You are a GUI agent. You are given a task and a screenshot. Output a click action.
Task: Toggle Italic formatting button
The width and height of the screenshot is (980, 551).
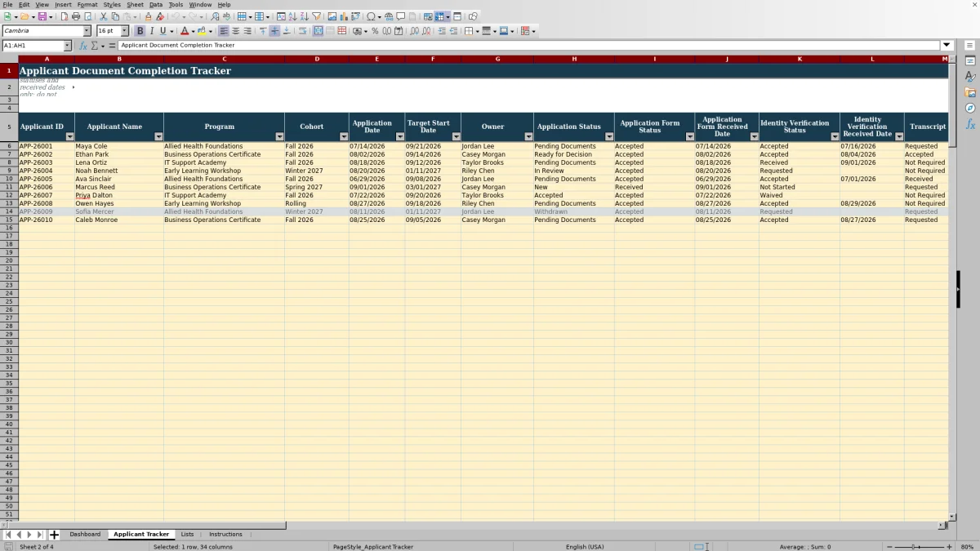151,31
